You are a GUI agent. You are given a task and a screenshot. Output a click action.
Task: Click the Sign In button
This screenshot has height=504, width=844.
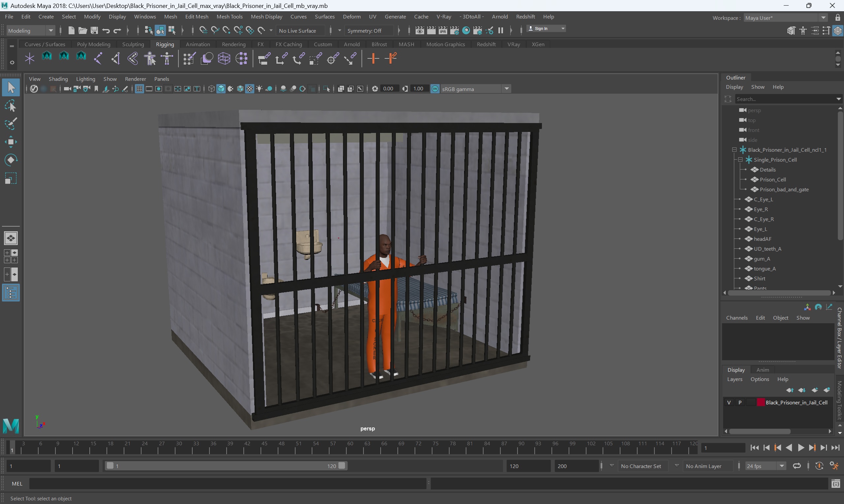point(546,28)
